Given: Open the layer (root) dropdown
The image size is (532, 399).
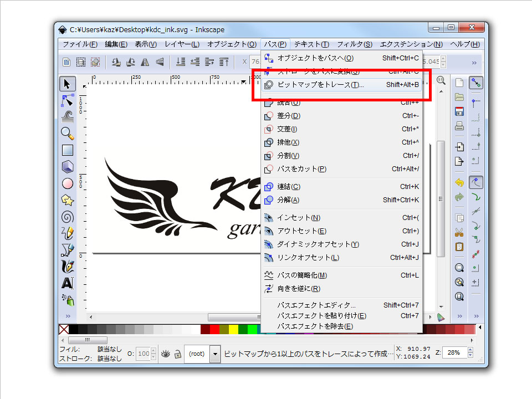Looking at the screenshot, I should point(215,354).
